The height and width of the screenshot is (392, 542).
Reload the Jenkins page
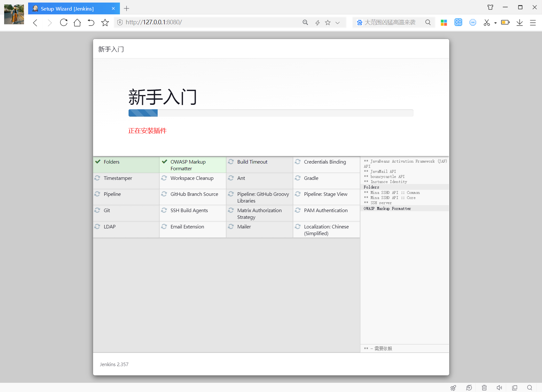(x=64, y=22)
